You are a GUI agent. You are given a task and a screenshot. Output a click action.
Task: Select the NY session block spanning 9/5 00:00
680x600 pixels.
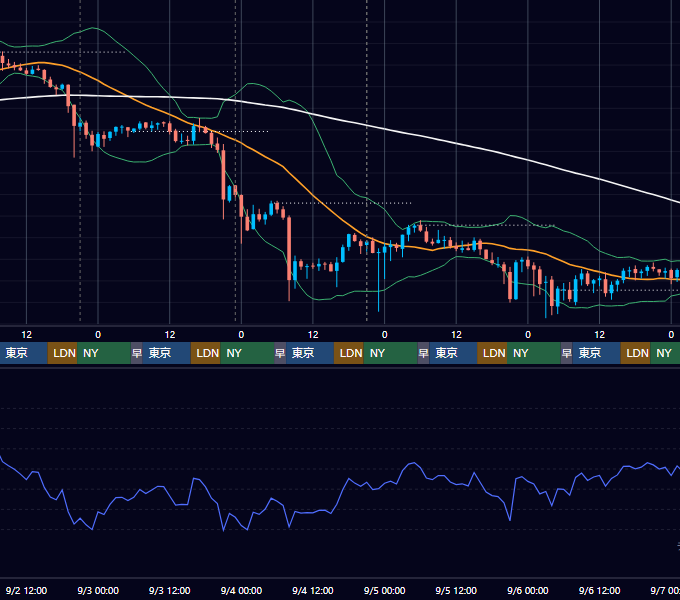click(390, 353)
